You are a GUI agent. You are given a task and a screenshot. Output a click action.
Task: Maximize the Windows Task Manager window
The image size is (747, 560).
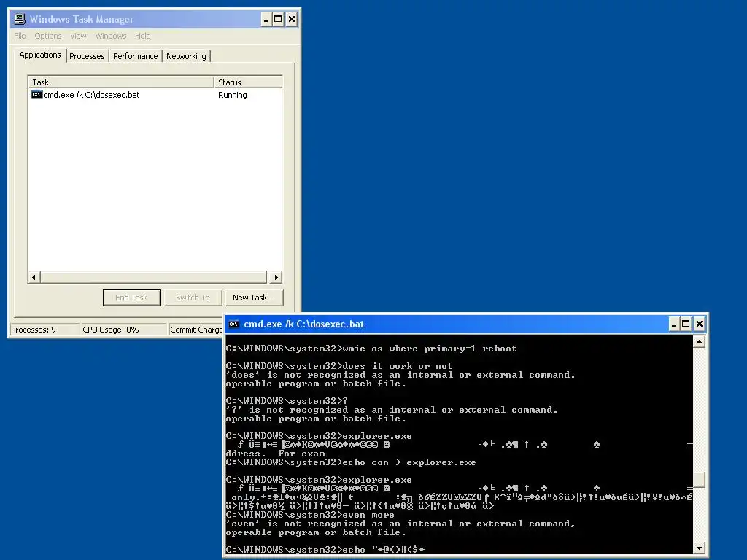pyautogui.click(x=278, y=19)
